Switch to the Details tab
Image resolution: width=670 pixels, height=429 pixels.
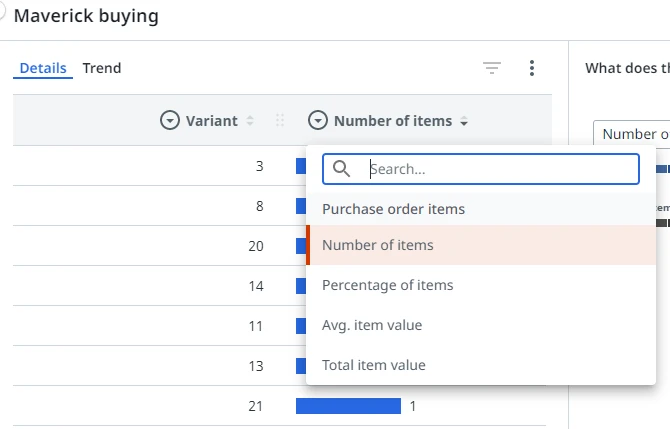pos(43,68)
